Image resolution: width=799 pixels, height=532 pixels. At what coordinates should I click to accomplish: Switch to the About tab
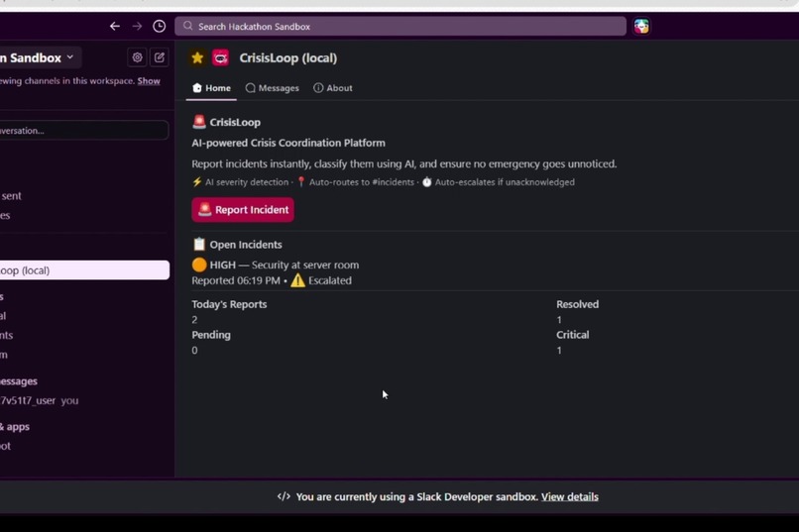click(x=333, y=88)
